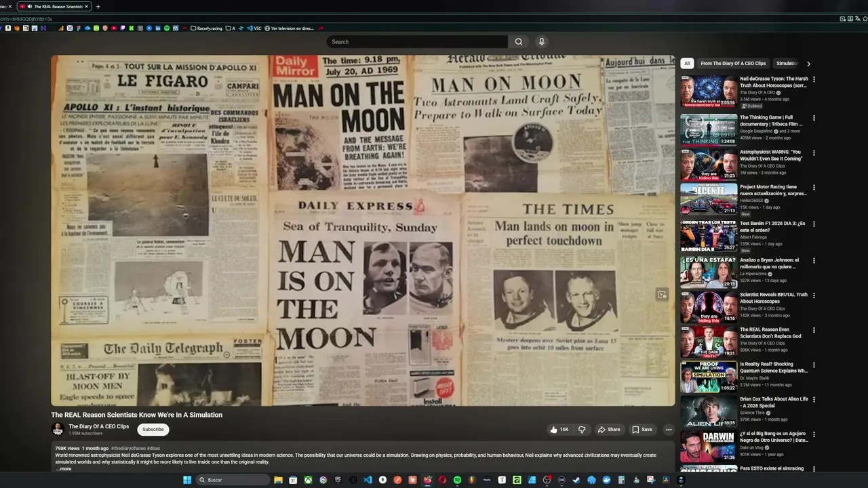Open File Explorer from the taskbar
868x488 pixels.
pyautogui.click(x=278, y=480)
